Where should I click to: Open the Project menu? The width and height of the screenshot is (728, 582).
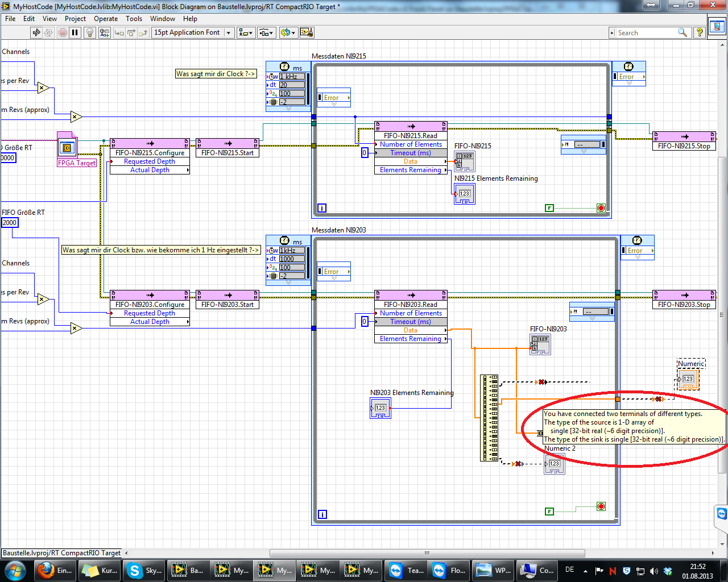(x=76, y=19)
